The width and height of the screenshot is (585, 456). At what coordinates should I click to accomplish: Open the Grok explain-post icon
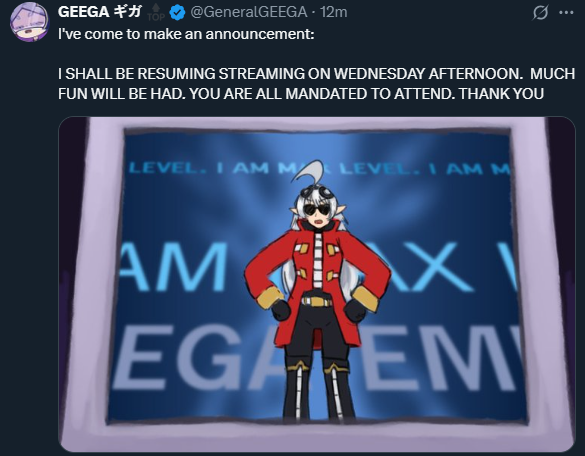pyautogui.click(x=540, y=13)
